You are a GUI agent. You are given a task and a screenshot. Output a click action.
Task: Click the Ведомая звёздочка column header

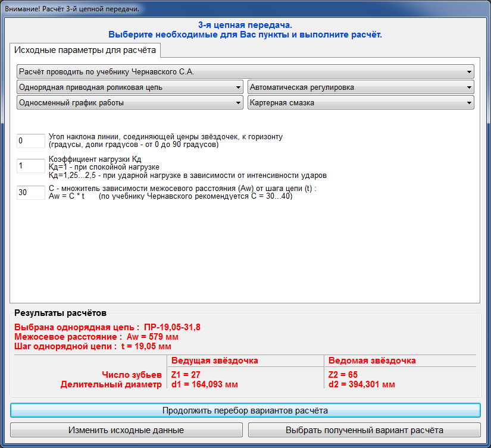pos(372,361)
